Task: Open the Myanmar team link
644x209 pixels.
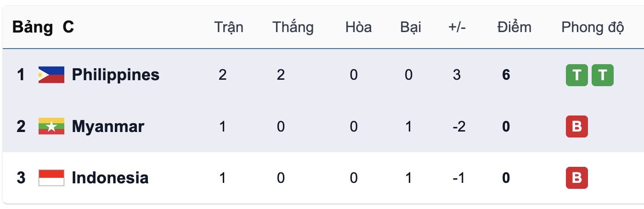Action: pyautogui.click(x=108, y=126)
